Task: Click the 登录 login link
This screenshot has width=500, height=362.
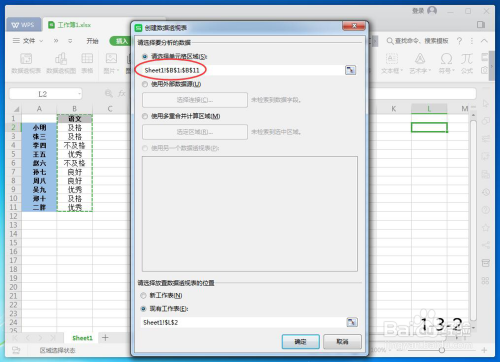Action: 418,11
